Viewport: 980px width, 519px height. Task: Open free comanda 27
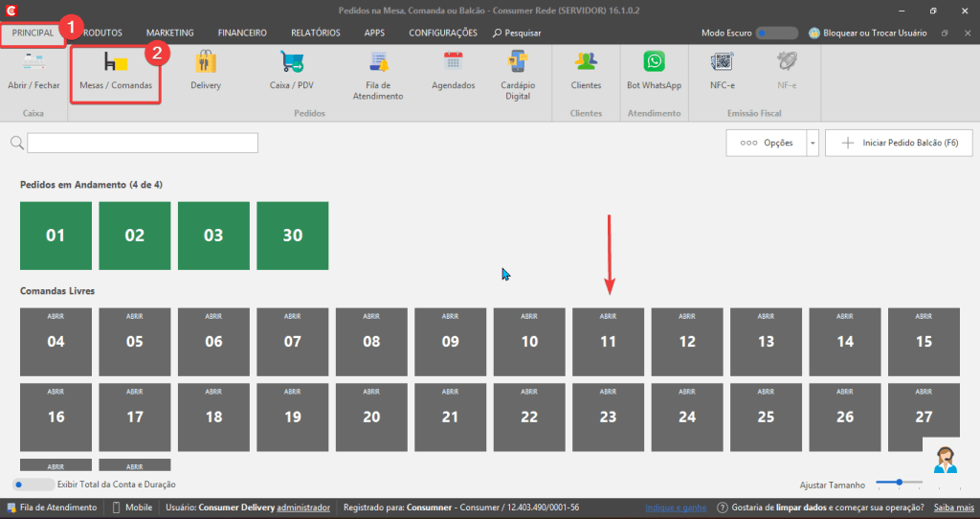click(924, 417)
